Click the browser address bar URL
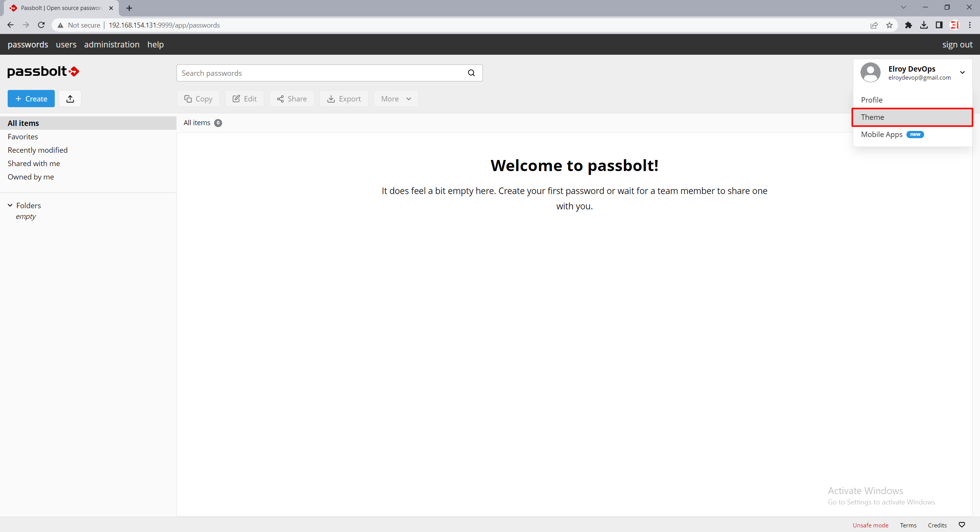Screen dimensions: 980x532 [164, 25]
